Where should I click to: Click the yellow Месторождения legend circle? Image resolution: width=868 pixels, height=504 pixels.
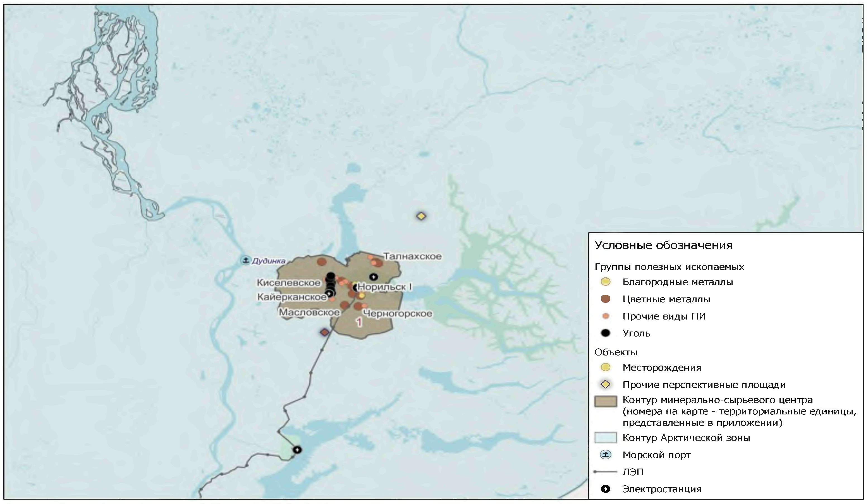coord(606,367)
